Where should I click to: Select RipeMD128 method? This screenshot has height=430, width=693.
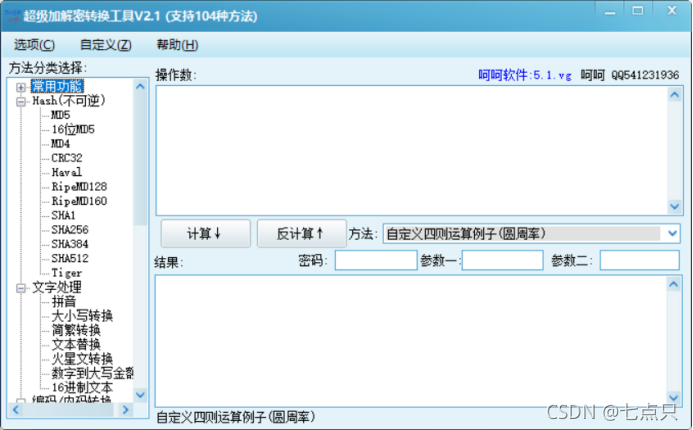(x=79, y=186)
